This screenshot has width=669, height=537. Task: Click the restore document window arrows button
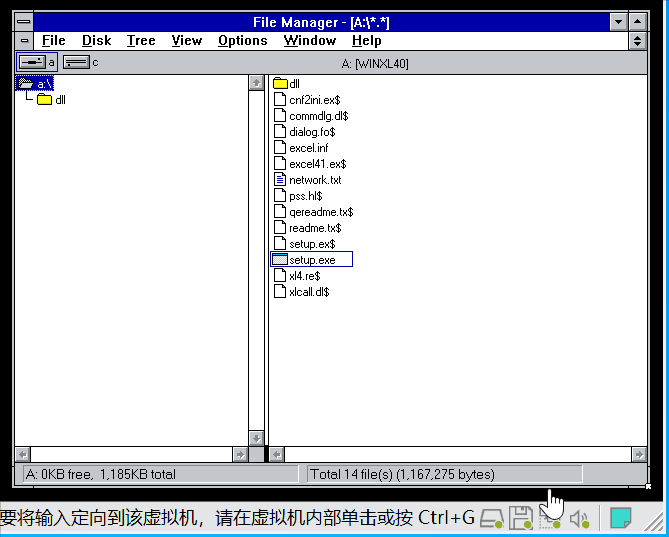(637, 41)
